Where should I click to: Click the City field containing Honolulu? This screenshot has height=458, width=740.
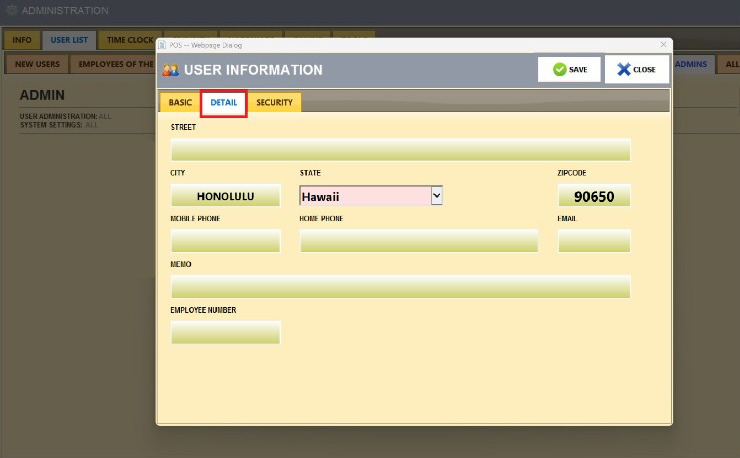tap(226, 195)
